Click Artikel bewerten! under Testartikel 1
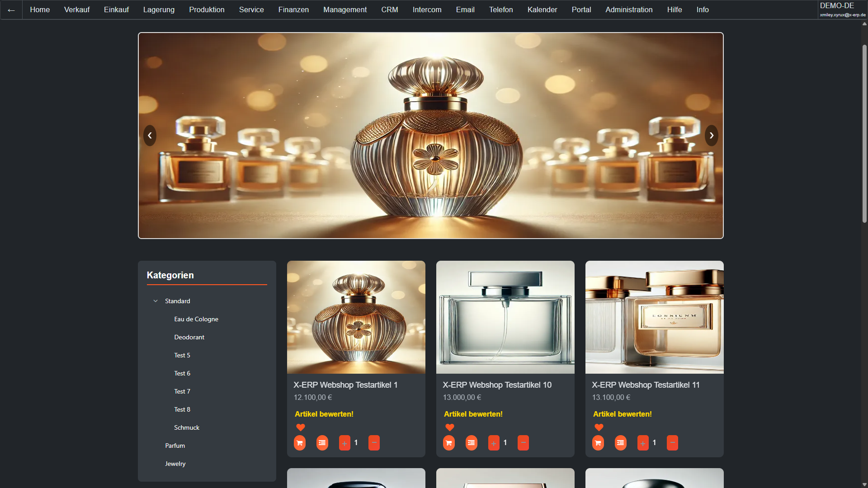The height and width of the screenshot is (488, 868). pyautogui.click(x=324, y=414)
